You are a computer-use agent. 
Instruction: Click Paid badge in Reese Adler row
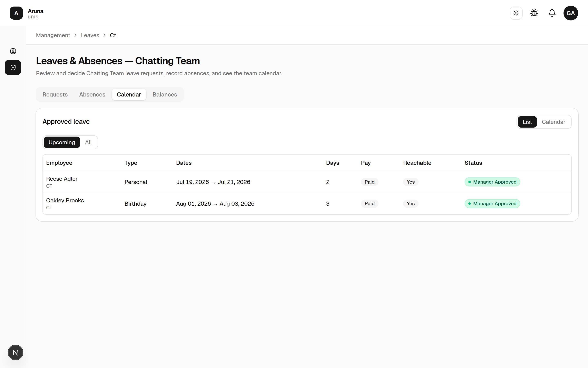tap(369, 182)
